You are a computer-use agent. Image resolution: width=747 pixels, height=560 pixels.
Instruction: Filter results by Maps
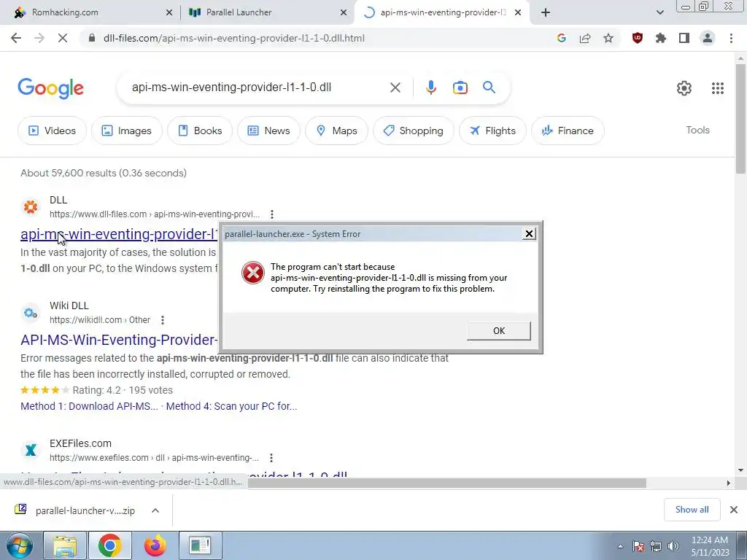click(336, 131)
